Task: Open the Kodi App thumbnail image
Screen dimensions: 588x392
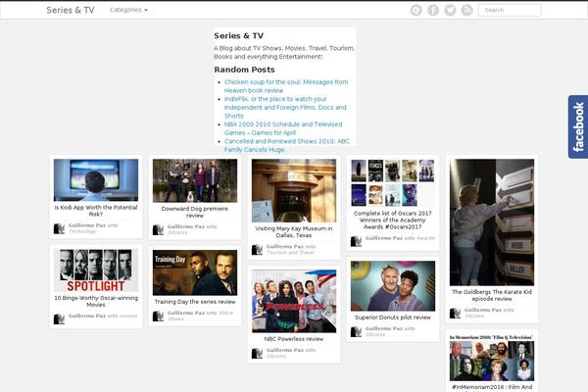Action: pyautogui.click(x=96, y=180)
